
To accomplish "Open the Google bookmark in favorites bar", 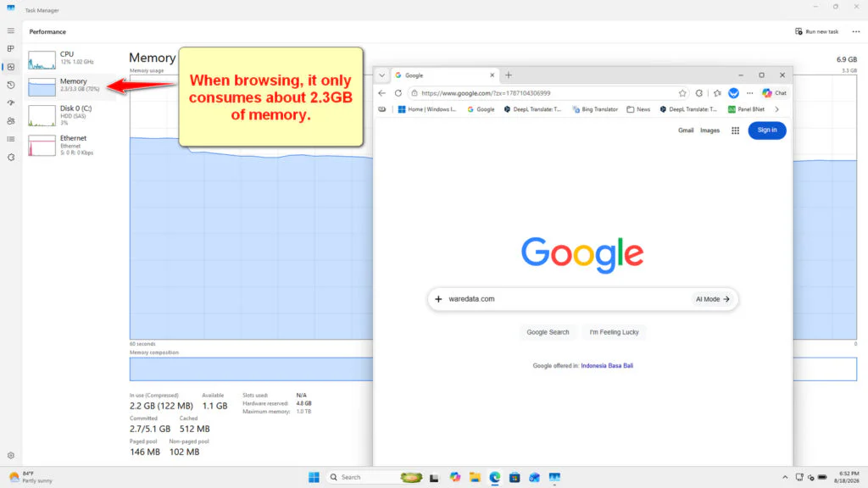I will tap(481, 109).
